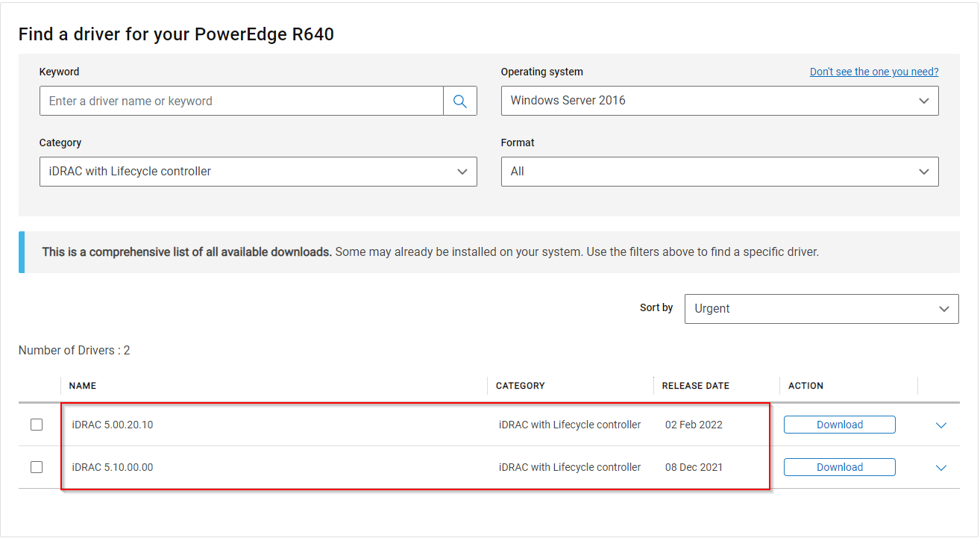
Task: Click the magnifier search icon
Action: pos(460,101)
